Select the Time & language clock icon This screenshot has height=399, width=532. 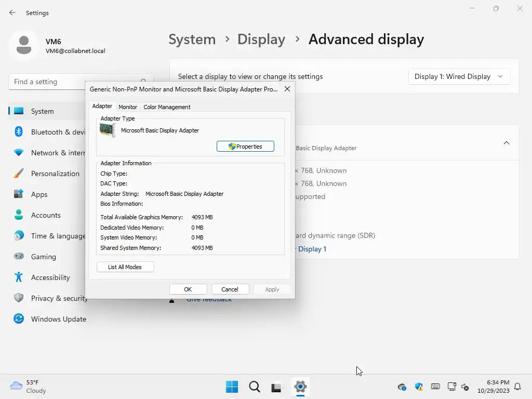point(19,235)
